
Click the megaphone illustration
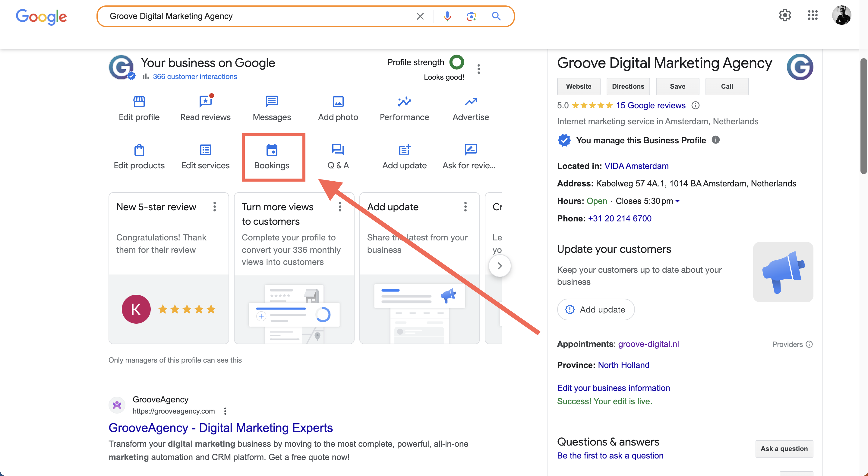[783, 272]
